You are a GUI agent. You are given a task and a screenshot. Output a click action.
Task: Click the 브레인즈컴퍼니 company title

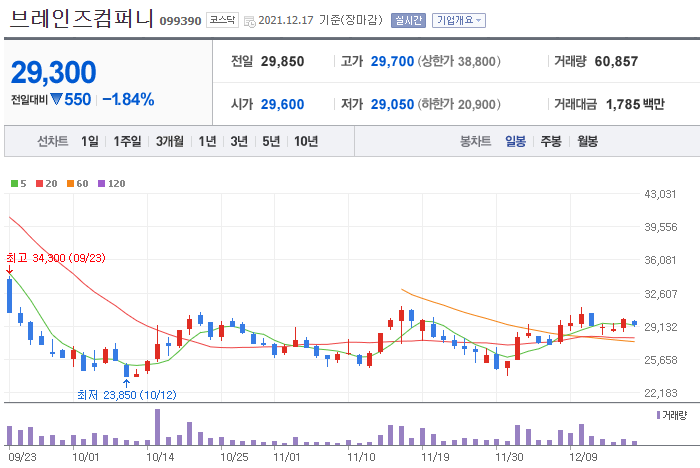pos(82,19)
